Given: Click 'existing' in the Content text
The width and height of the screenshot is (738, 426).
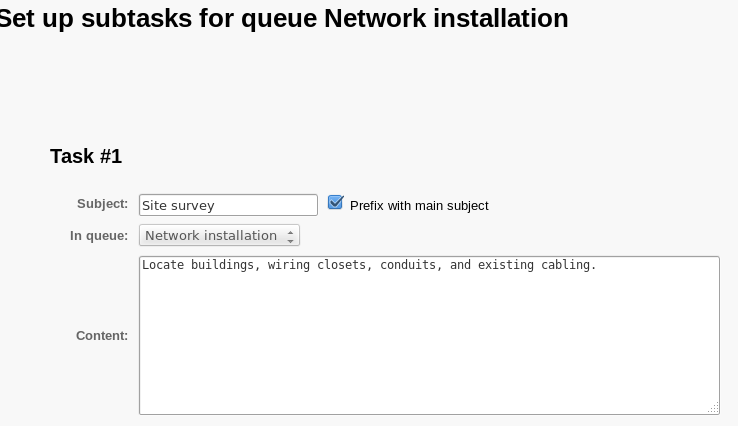Looking at the screenshot, I should (505, 265).
